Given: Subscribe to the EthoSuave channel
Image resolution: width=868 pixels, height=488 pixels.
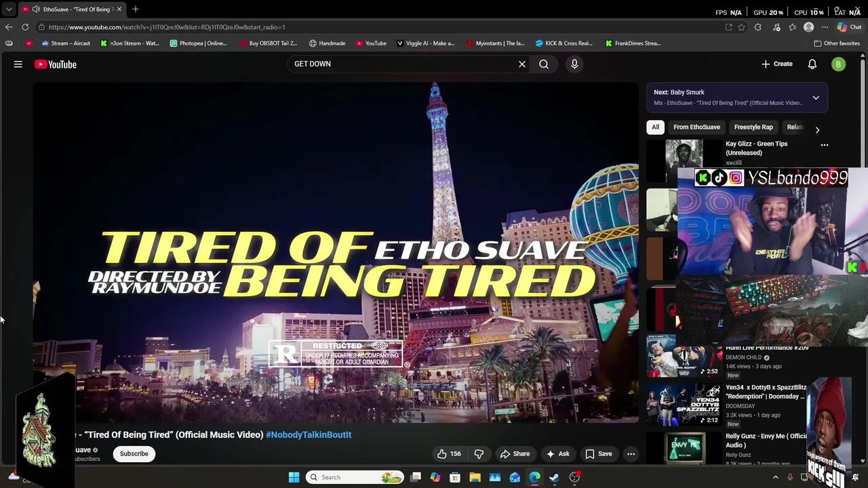Looking at the screenshot, I should click(x=134, y=454).
